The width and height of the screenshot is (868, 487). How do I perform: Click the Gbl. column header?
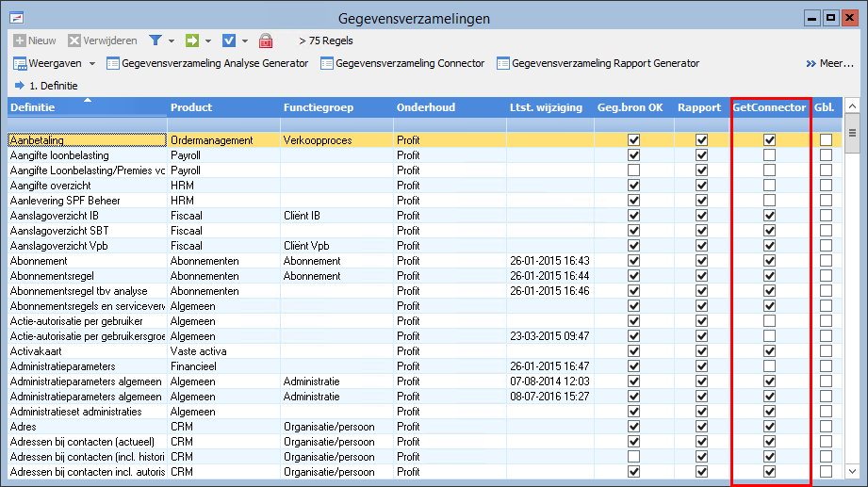(x=826, y=107)
